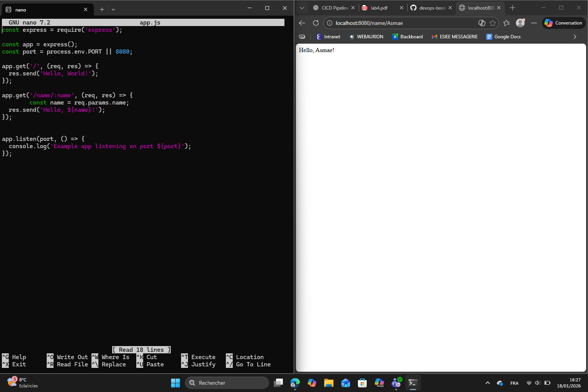Bookmark page with the star icon

[493, 23]
